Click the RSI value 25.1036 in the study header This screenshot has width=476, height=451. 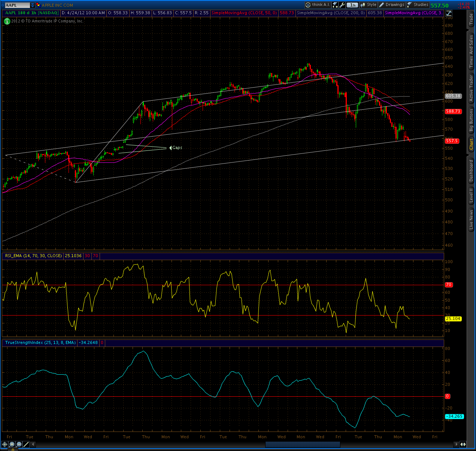point(73,256)
